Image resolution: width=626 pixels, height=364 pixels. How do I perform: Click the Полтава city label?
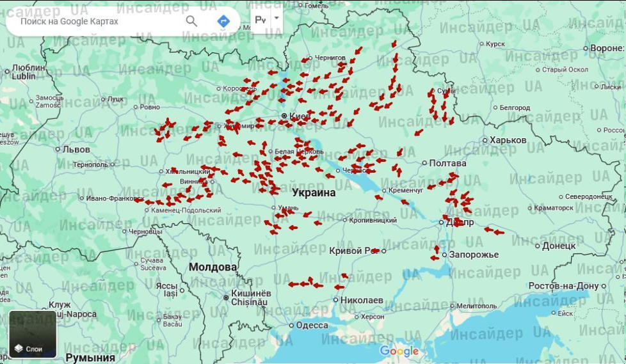(447, 163)
